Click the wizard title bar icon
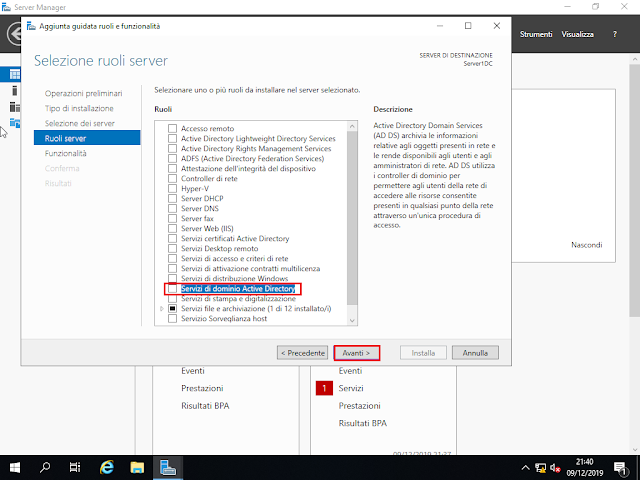The image size is (640, 480). pyautogui.click(x=31, y=26)
